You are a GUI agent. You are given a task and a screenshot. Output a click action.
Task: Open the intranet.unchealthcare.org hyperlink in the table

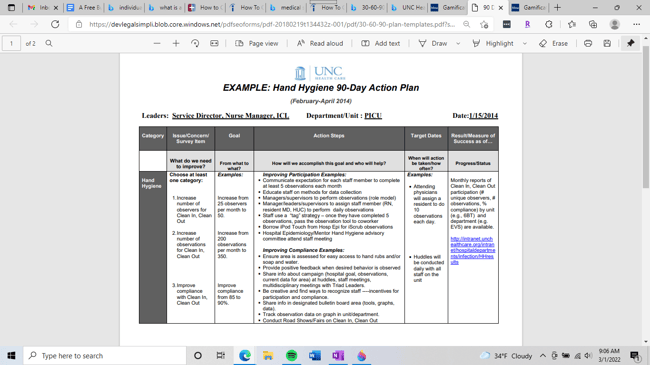473,251
